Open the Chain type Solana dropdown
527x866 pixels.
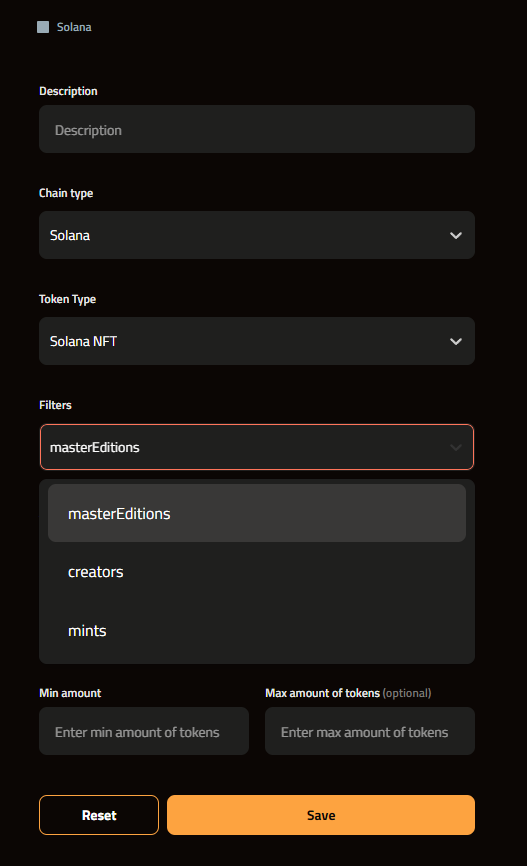point(257,235)
